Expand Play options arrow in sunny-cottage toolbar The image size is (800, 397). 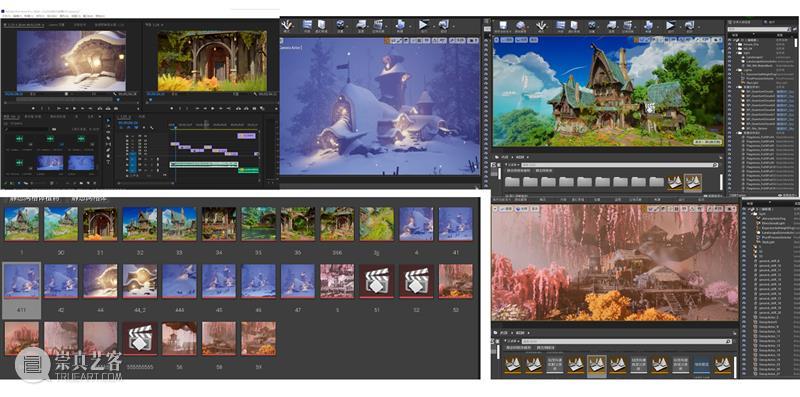[681, 27]
